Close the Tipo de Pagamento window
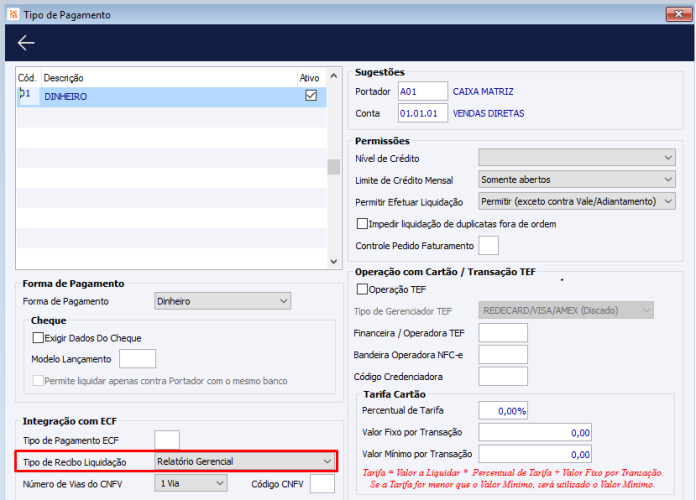696x500 pixels. coord(678,14)
